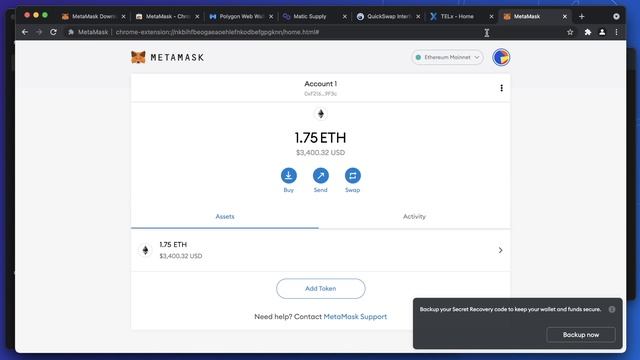Open Chrome's three-dot menu

616,32
